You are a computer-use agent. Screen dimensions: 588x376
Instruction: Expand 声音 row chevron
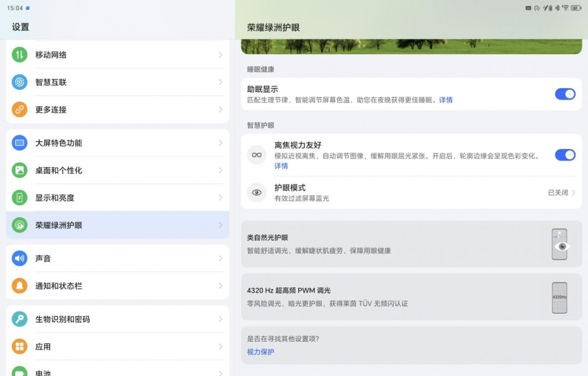coord(220,258)
